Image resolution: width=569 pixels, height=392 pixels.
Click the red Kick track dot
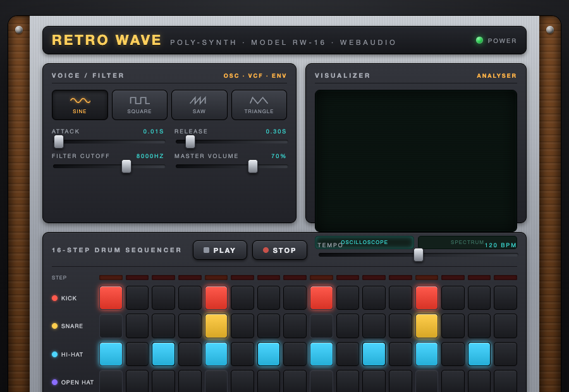[x=55, y=298]
